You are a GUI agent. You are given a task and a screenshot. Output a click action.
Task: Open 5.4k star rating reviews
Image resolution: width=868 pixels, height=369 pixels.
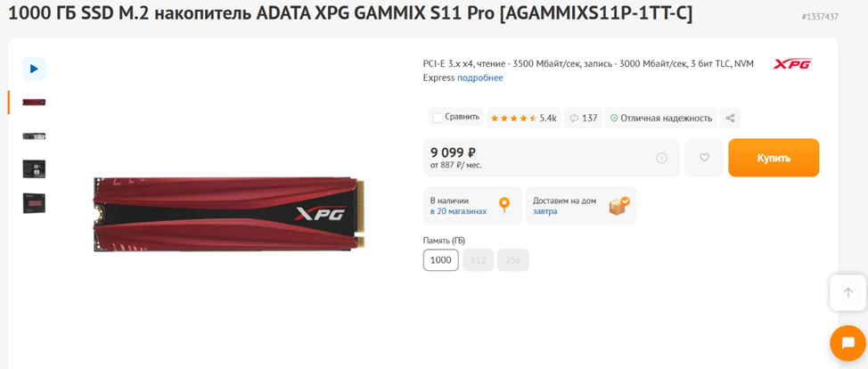(x=524, y=118)
